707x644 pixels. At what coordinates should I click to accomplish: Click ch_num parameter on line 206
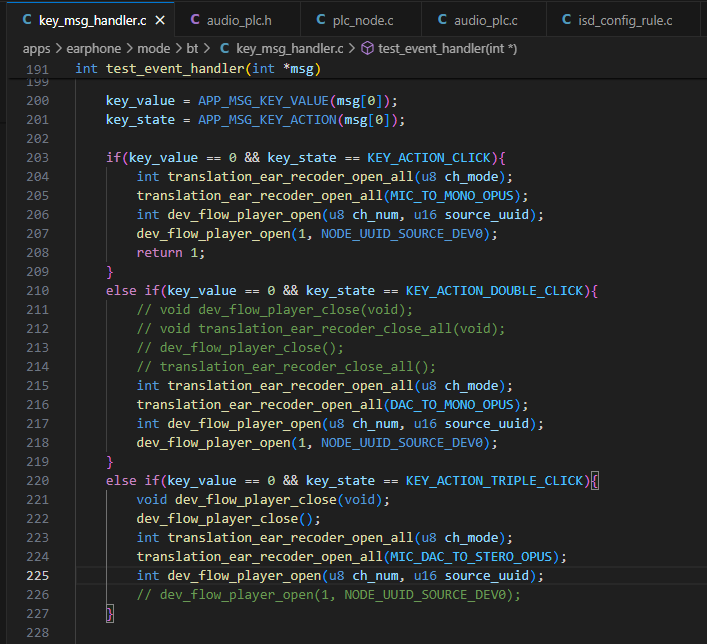pyautogui.click(x=375, y=215)
